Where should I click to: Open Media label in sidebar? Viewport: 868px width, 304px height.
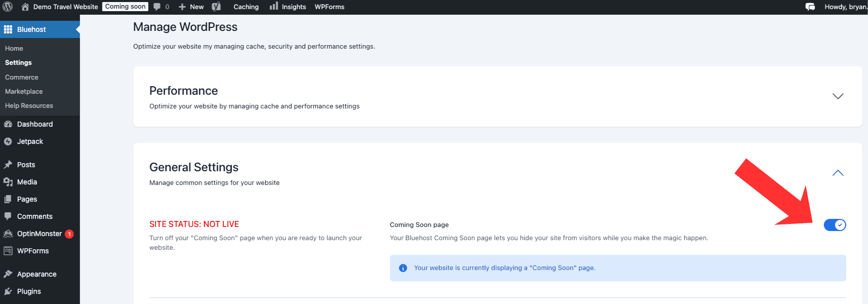point(27,182)
